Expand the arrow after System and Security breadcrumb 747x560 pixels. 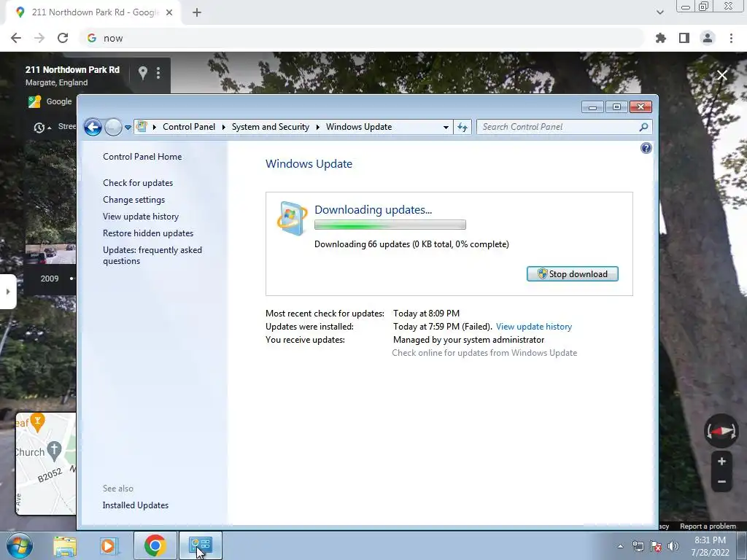click(318, 127)
